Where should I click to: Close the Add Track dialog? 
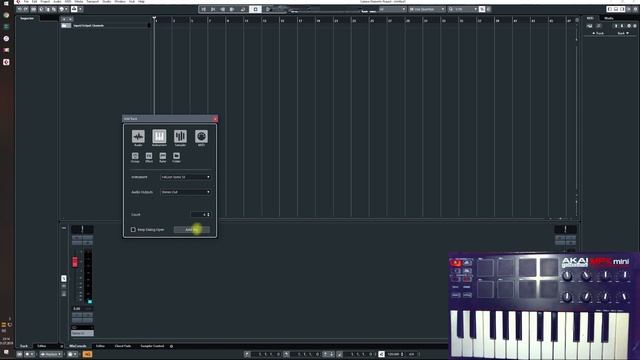tap(215, 119)
